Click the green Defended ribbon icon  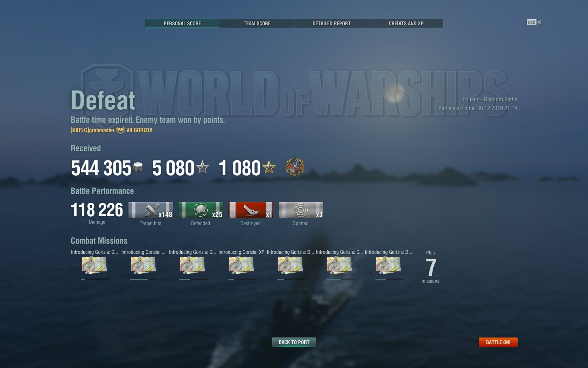click(201, 210)
